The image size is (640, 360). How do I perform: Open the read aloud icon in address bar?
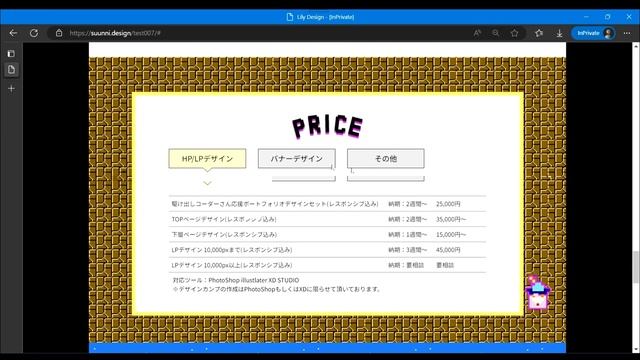pos(477,33)
